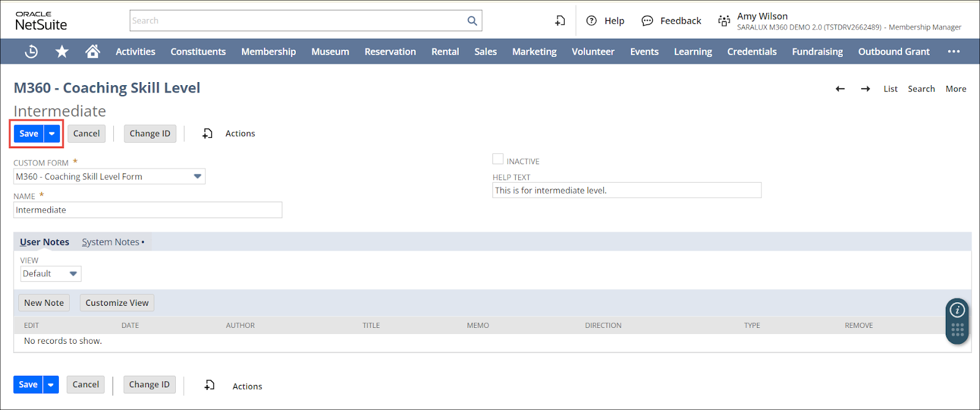Image resolution: width=980 pixels, height=410 pixels.
Task: Click the New Note button
Action: 44,303
